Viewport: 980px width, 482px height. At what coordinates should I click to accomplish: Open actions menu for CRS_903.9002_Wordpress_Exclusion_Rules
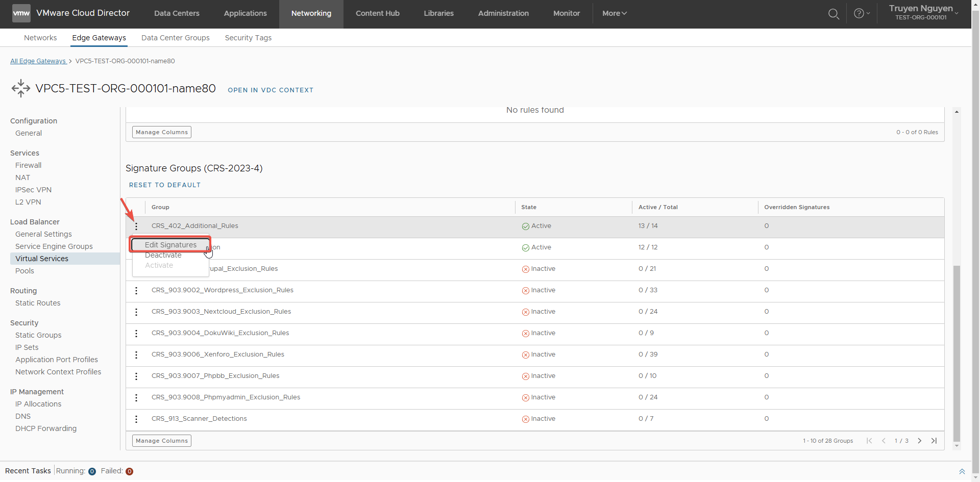[136, 291]
